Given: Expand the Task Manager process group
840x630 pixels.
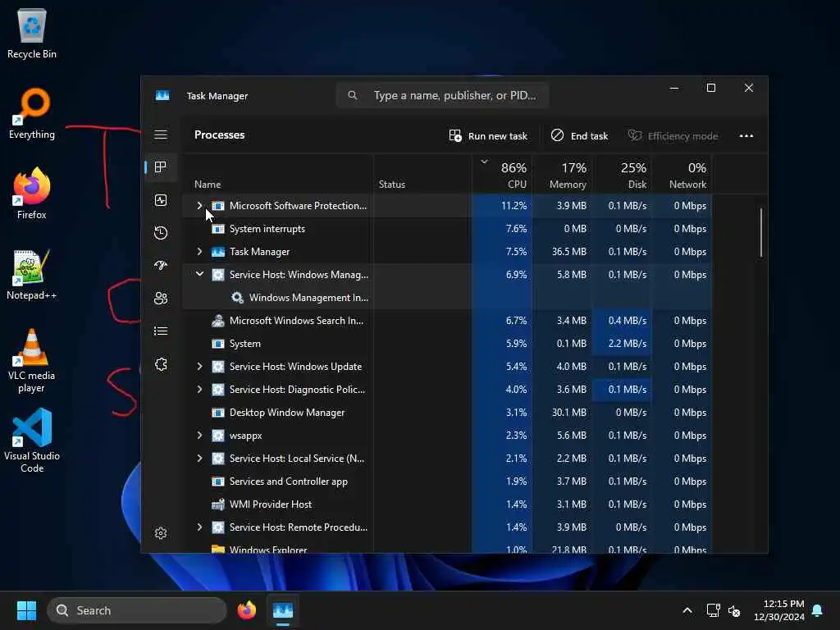Looking at the screenshot, I should tap(199, 252).
